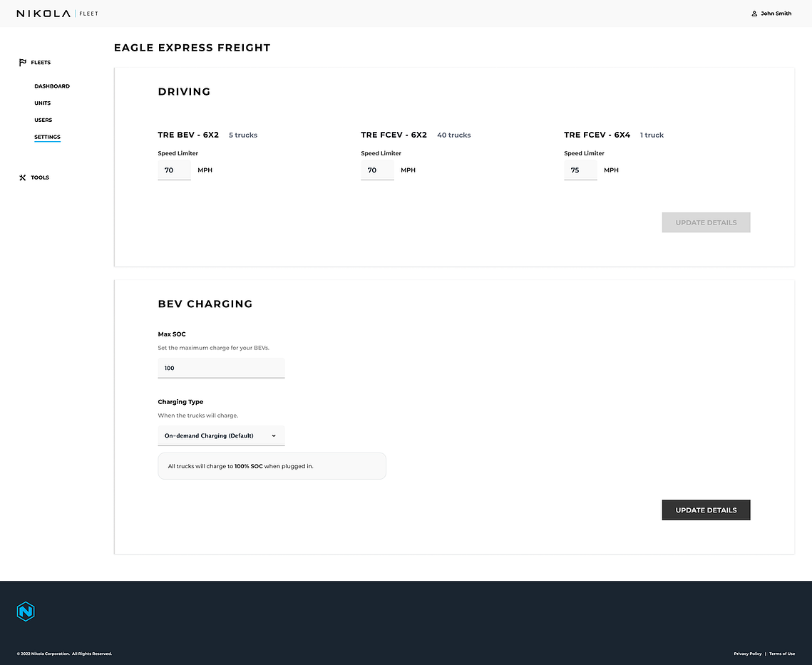Click the "© 2022 Nikola Corporation" copyright text
Screen dimensions: 812x665
pyautogui.click(x=64, y=654)
